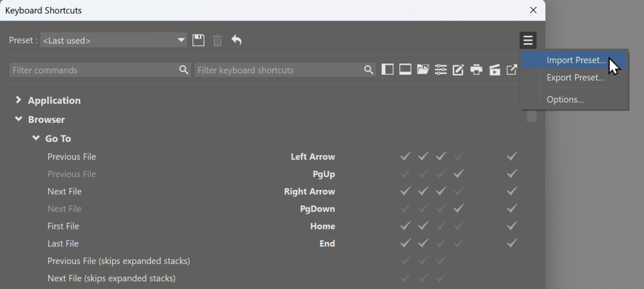The image size is (644, 289).
Task: Click the export arrow filter icon
Action: (x=512, y=69)
